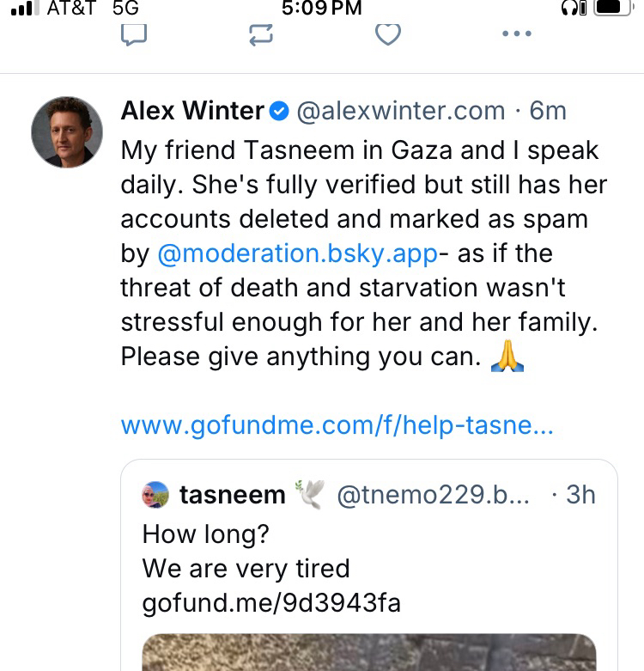Tap the repost arrows icon
This screenshot has height=671, width=644.
(260, 34)
